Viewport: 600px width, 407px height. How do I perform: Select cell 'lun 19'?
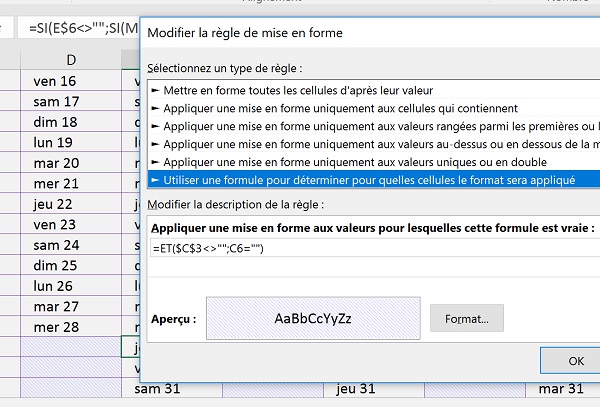pyautogui.click(x=71, y=142)
